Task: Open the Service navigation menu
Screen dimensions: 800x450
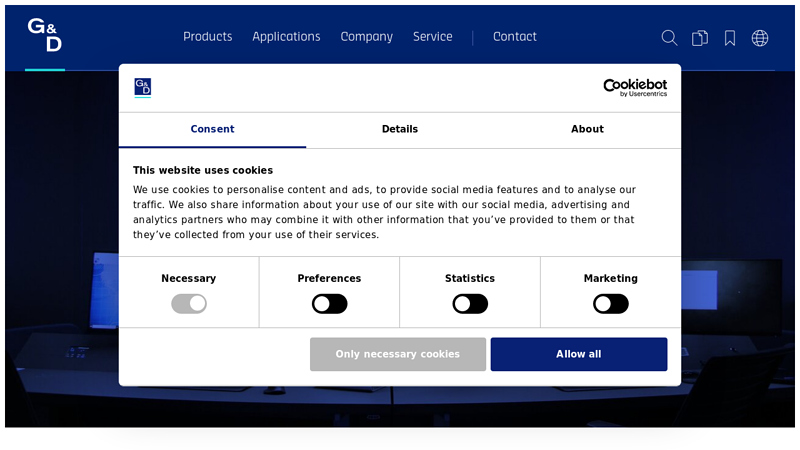Action: click(432, 37)
